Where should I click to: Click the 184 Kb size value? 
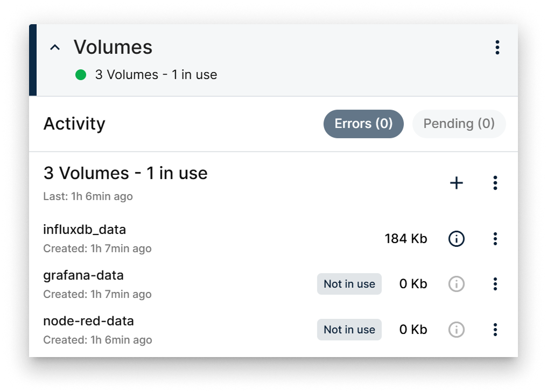405,238
